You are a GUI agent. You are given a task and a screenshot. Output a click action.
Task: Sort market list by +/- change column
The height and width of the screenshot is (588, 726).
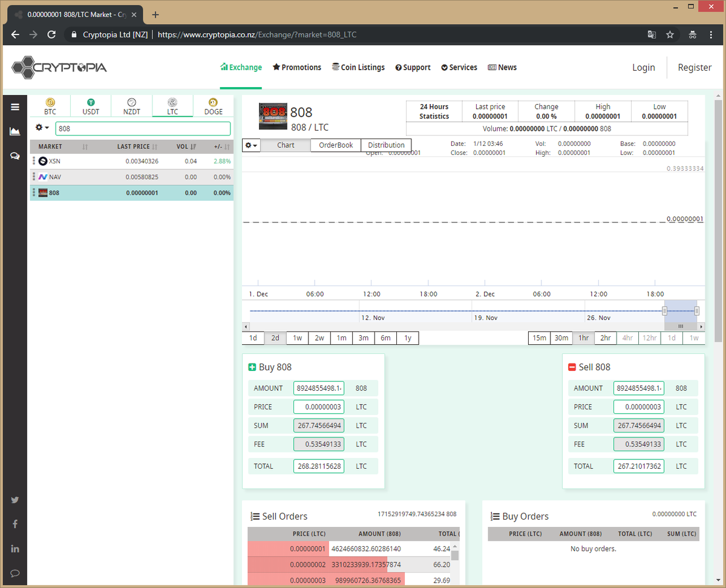coord(218,146)
